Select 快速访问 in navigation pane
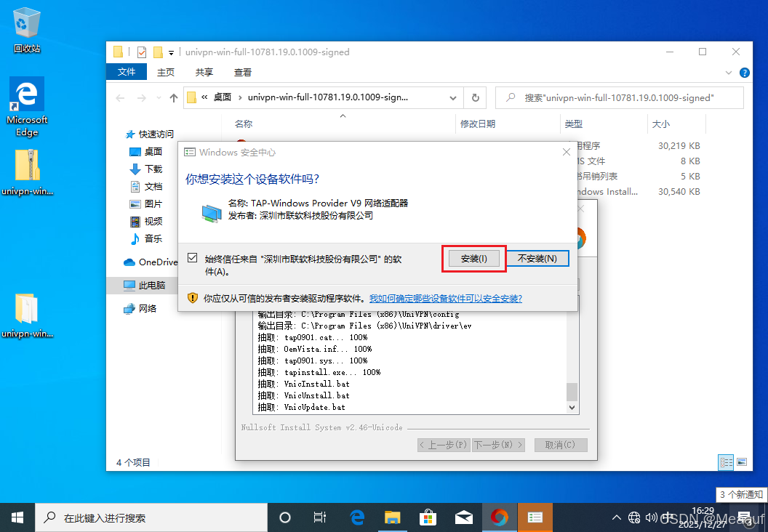This screenshot has width=768, height=532. (x=150, y=134)
